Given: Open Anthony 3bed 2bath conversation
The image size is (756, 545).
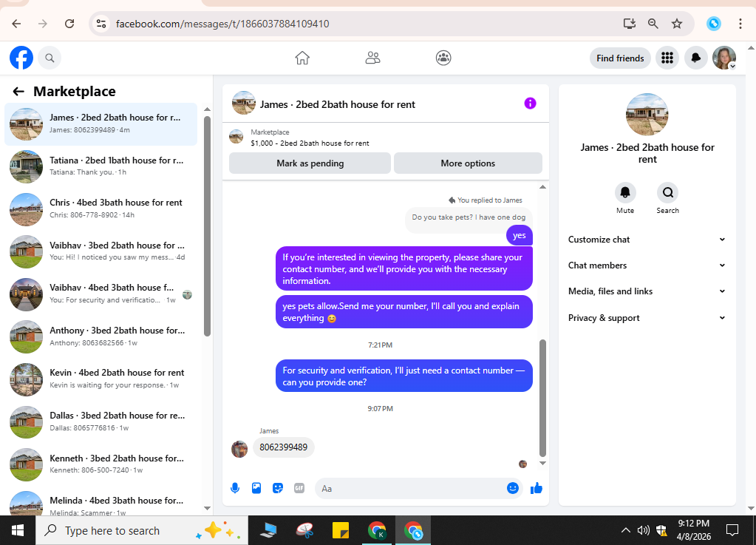Looking at the screenshot, I should (x=101, y=336).
